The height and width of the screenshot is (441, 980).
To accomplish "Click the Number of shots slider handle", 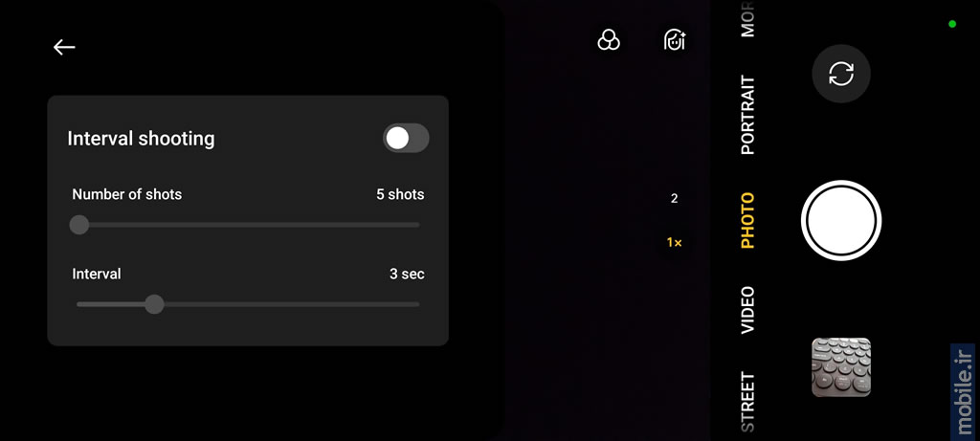I will pos(78,225).
